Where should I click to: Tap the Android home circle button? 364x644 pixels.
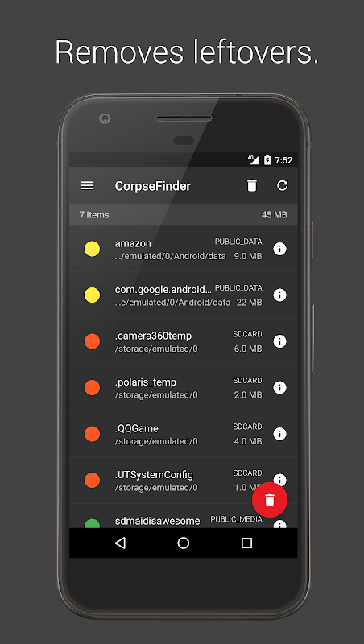pos(184,543)
